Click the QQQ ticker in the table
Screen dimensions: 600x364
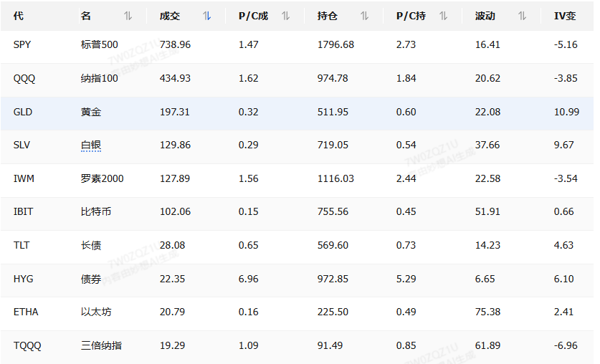(24, 79)
